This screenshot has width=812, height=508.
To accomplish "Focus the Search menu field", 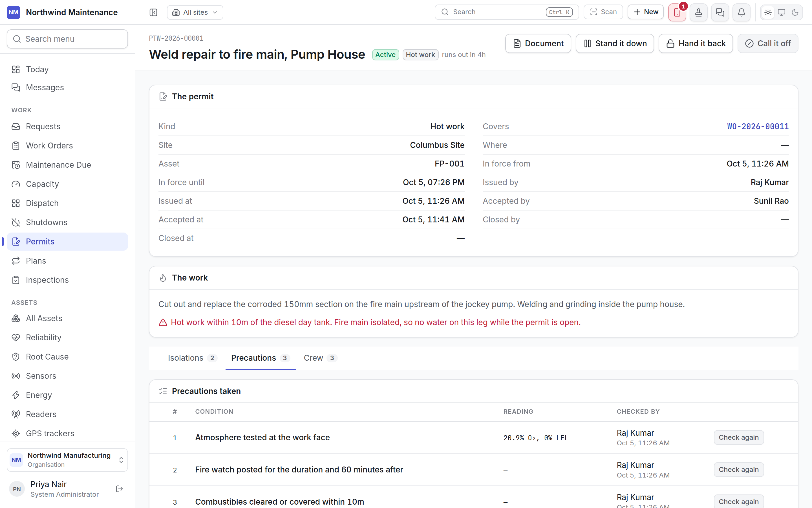I will pos(67,39).
